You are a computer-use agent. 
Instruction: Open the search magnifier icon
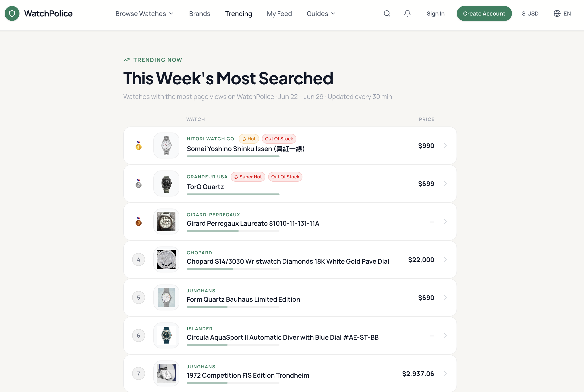(x=387, y=13)
